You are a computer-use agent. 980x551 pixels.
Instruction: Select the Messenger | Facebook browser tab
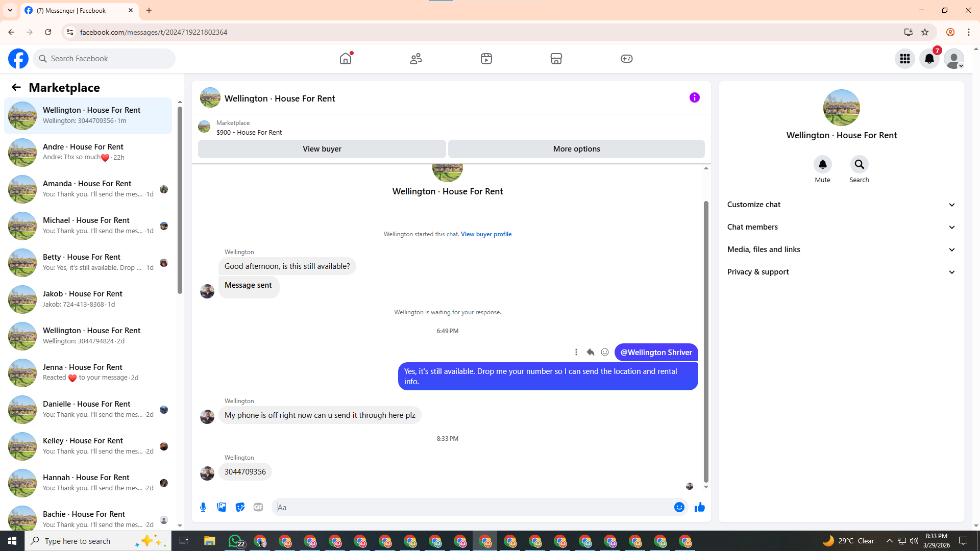pos(79,10)
